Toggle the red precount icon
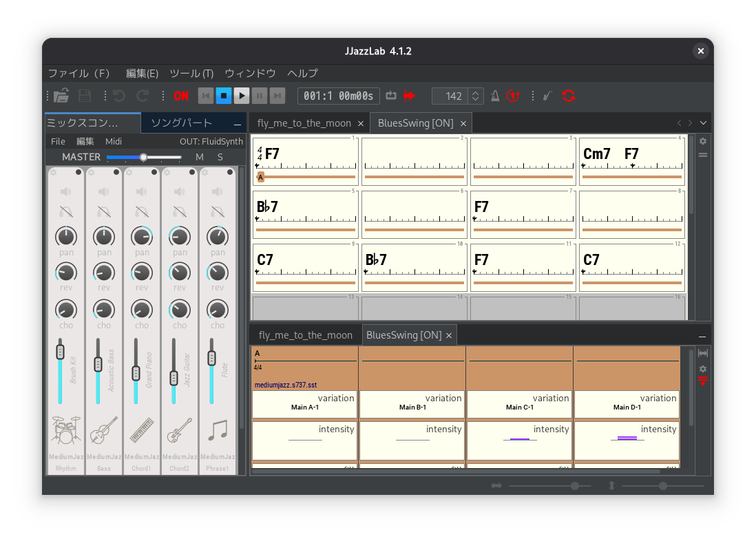Screen dimensions: 756x541 click(512, 96)
